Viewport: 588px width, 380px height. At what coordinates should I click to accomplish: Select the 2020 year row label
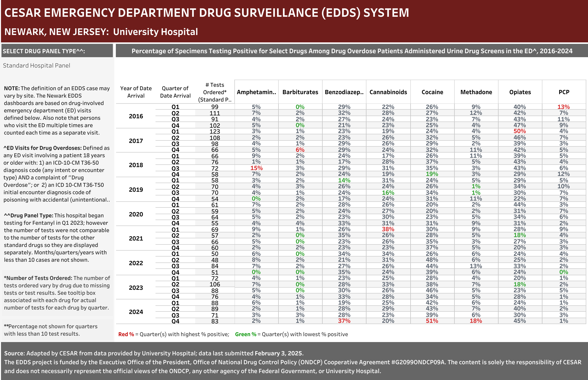(x=136, y=214)
